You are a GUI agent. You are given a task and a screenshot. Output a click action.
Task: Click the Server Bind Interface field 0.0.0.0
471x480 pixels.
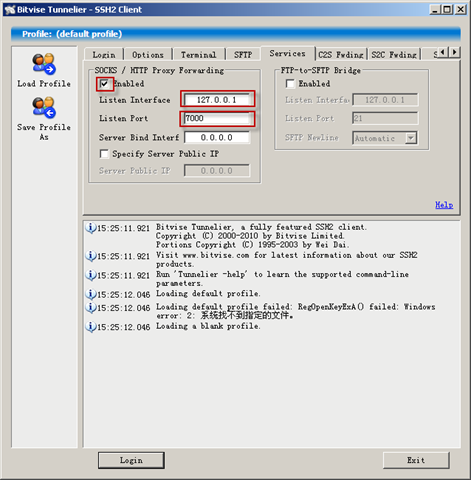[217, 137]
